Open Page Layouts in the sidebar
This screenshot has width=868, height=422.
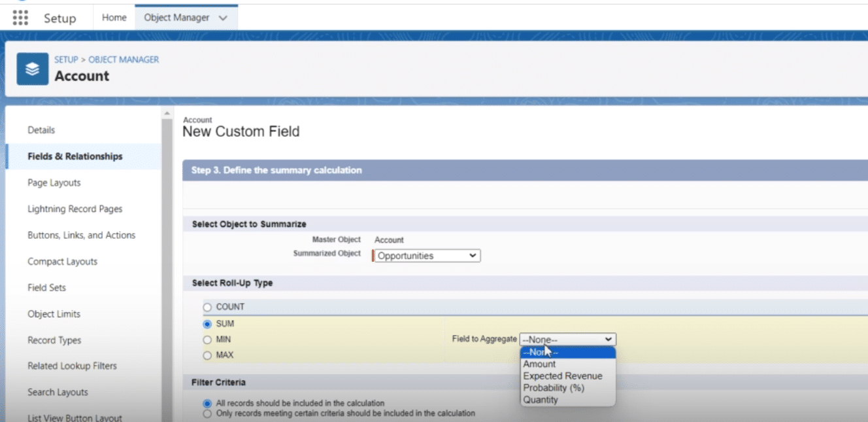54,183
